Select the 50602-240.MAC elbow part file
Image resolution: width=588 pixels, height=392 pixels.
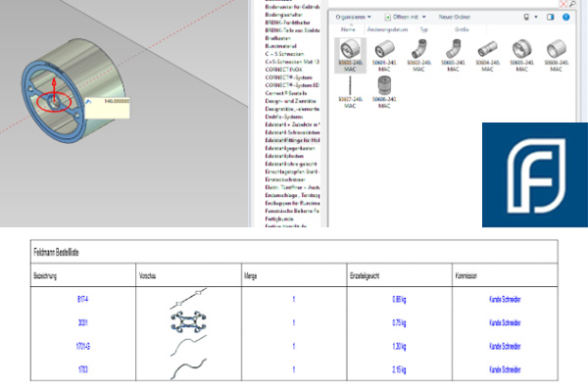click(x=418, y=55)
